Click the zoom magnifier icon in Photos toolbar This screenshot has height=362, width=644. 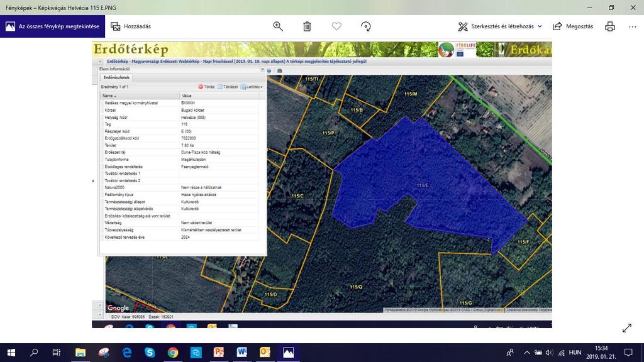tap(278, 26)
